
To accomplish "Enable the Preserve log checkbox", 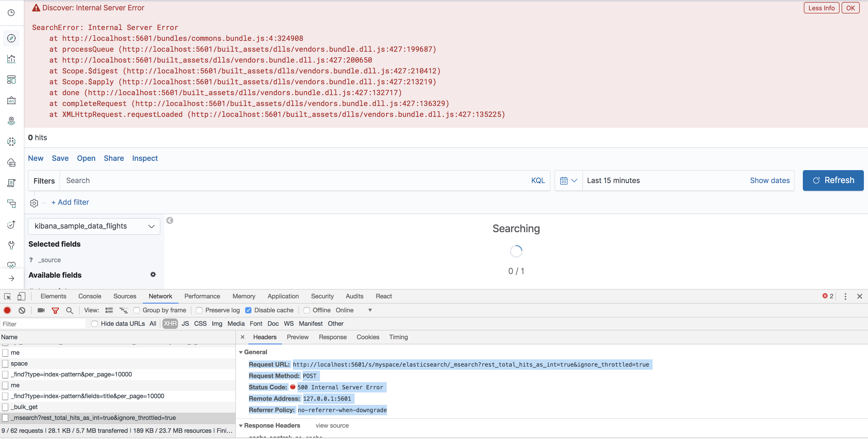I will 199,310.
